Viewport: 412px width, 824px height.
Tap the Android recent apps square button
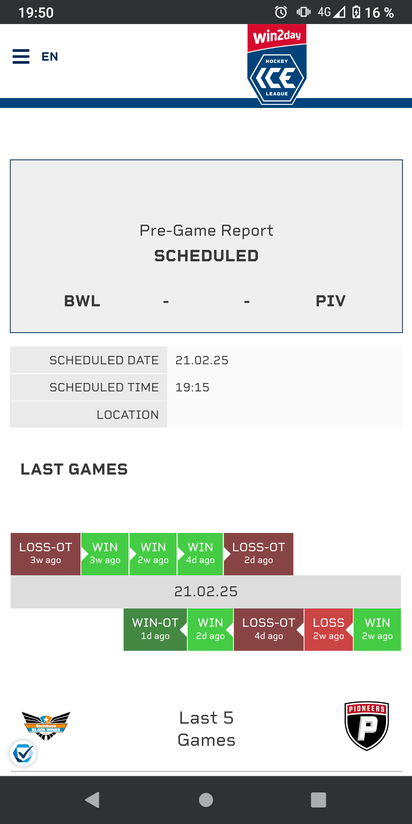click(x=318, y=800)
